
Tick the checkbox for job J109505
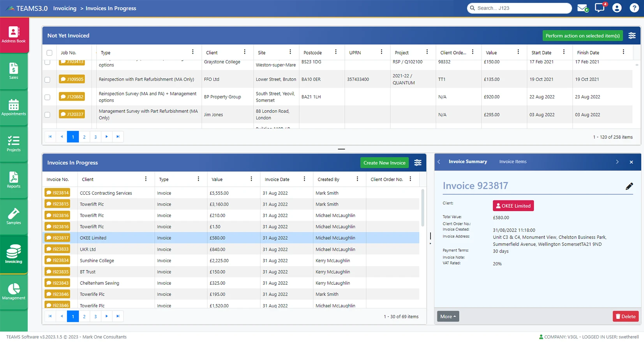[x=48, y=80]
